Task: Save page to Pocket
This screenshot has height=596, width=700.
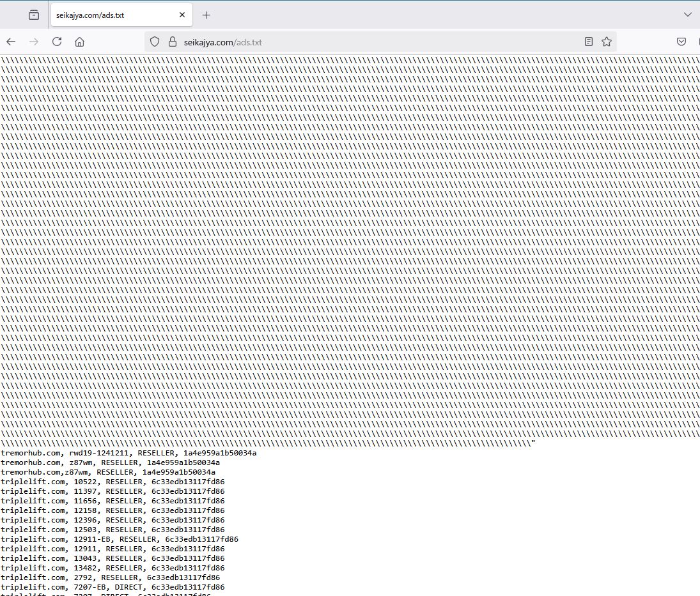Action: click(x=681, y=42)
